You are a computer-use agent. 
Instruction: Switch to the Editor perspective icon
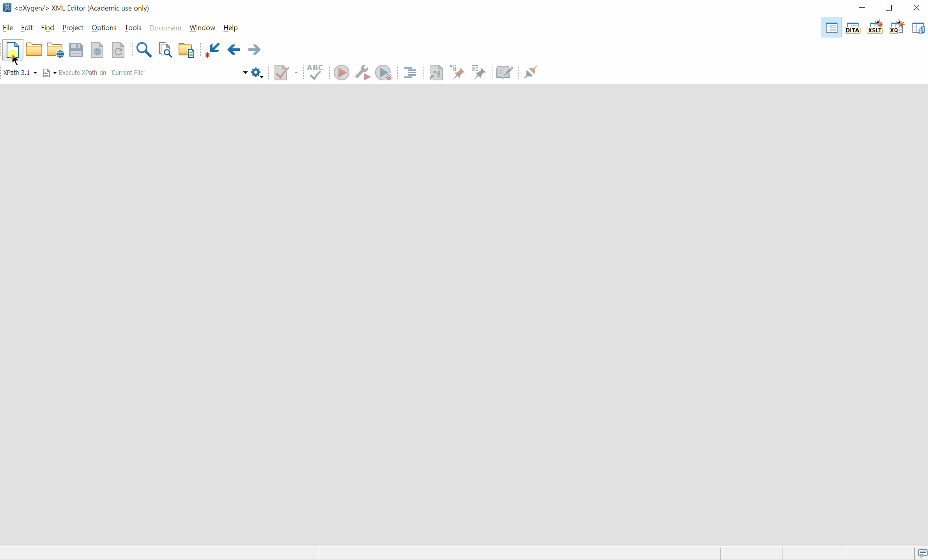[x=831, y=28]
